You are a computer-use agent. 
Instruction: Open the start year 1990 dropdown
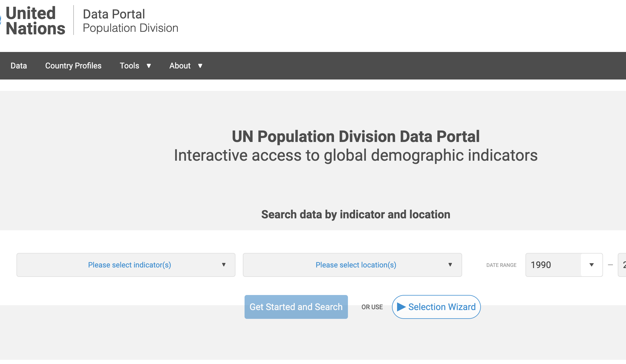point(564,265)
